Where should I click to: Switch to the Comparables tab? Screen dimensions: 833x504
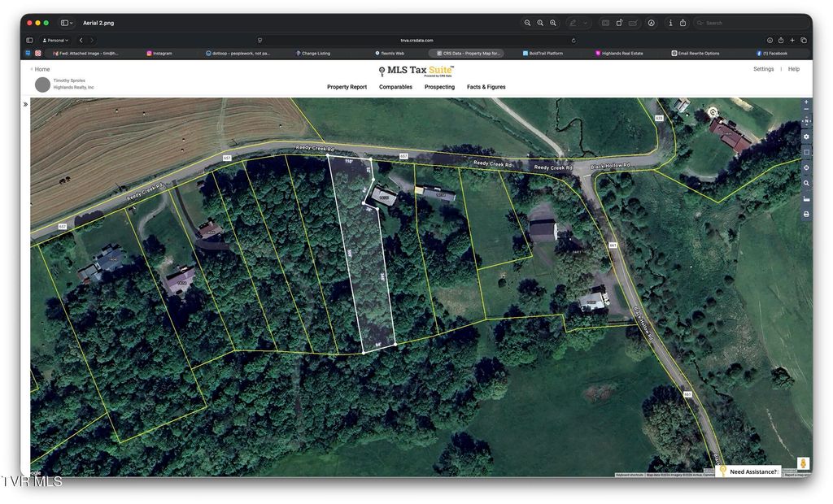point(395,87)
